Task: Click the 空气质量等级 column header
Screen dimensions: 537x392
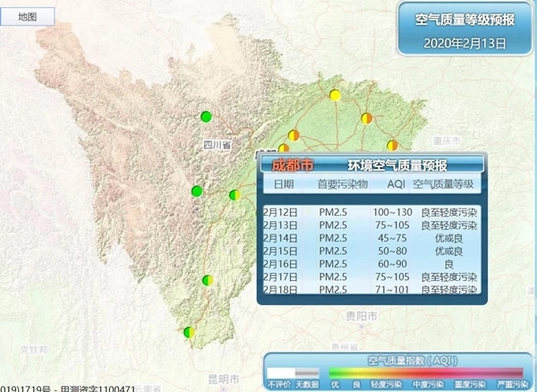Action: point(446,183)
